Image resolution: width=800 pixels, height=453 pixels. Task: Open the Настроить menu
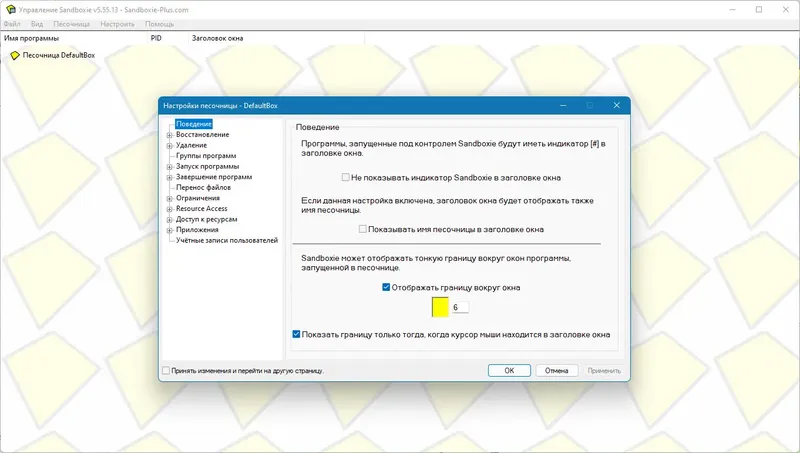coord(117,24)
